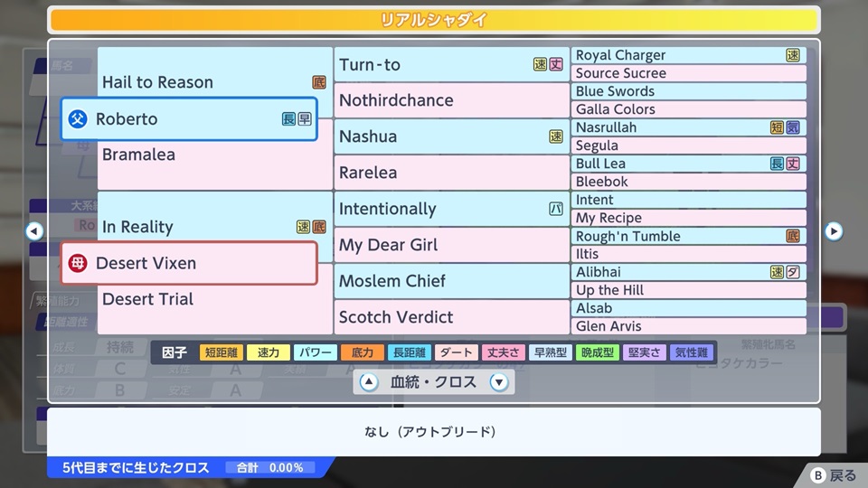Click Up the Hill ancestor row
Viewport: 868px width, 488px height.
(689, 290)
